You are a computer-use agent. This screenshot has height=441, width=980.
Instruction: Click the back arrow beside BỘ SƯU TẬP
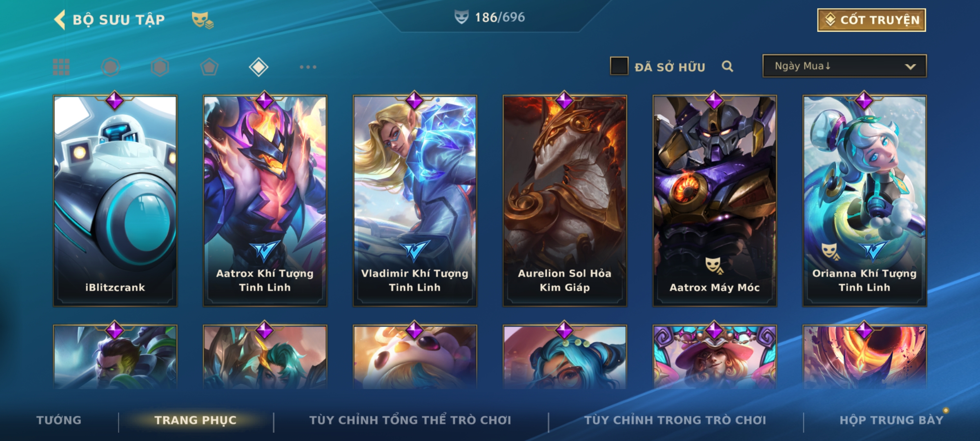[60, 20]
